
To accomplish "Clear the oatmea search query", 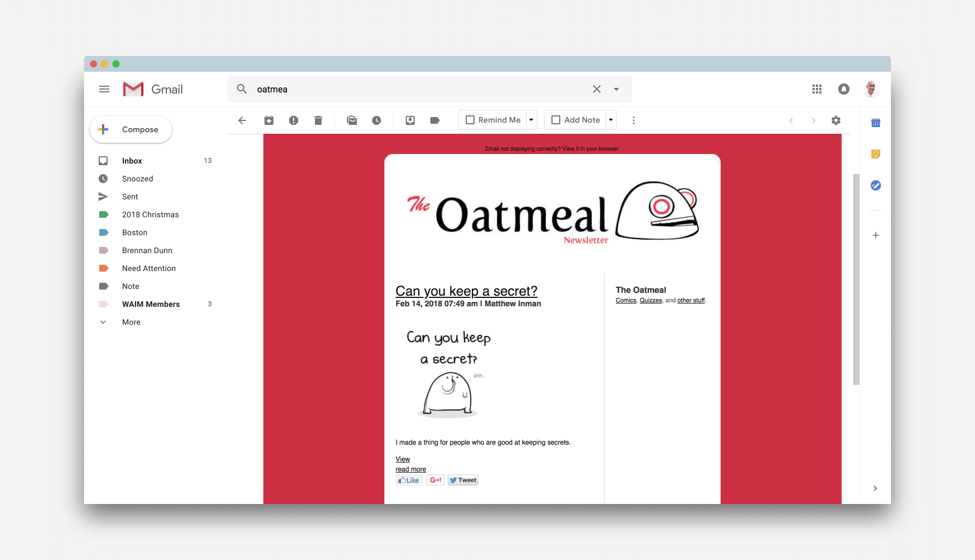I will click(x=596, y=88).
